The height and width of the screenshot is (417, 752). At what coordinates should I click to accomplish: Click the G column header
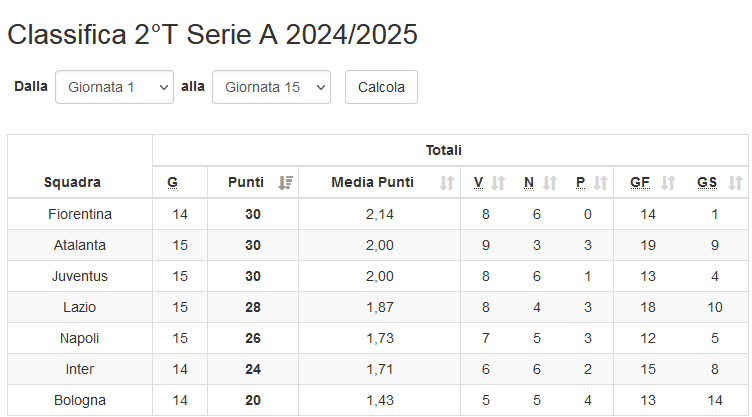172,182
